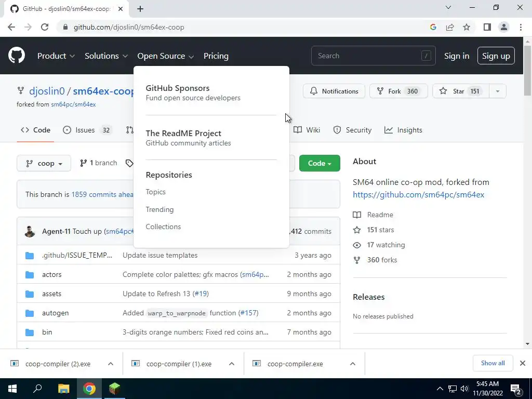Open Windows taskbar search
Image resolution: width=532 pixels, height=399 pixels.
[x=37, y=389]
